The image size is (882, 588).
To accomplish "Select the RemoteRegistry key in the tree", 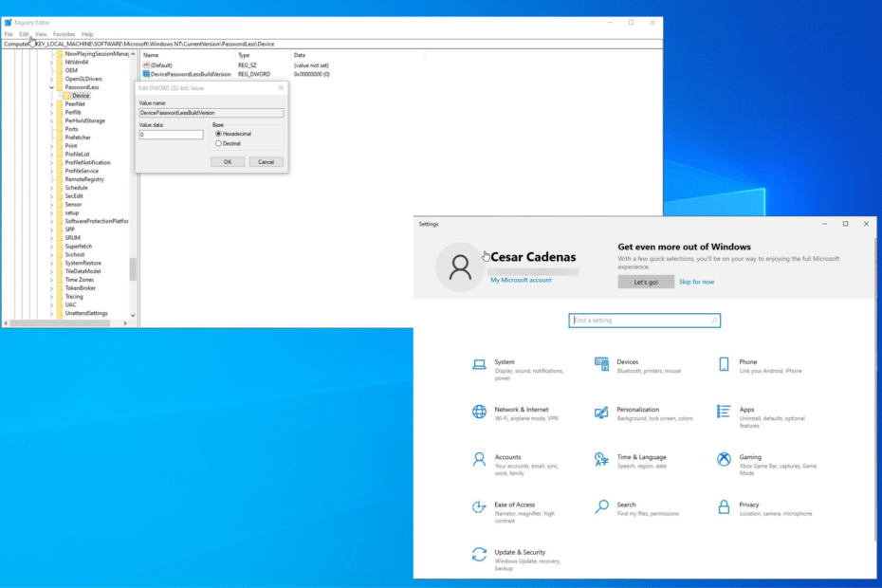I will (84, 179).
